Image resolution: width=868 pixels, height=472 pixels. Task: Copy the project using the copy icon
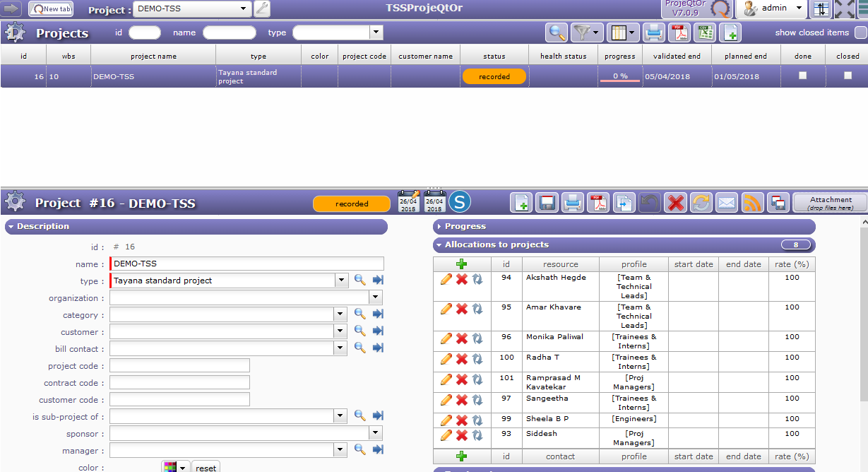[624, 203]
